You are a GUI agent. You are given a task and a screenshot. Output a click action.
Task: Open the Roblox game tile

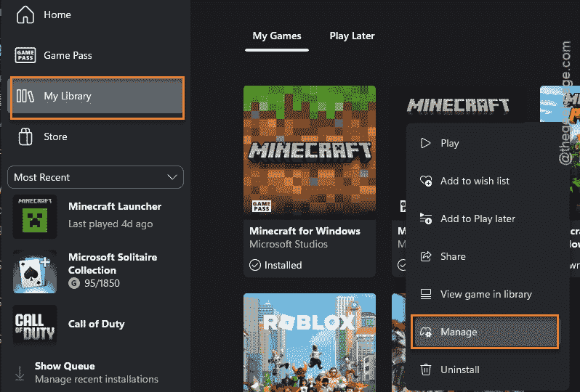pos(310,343)
